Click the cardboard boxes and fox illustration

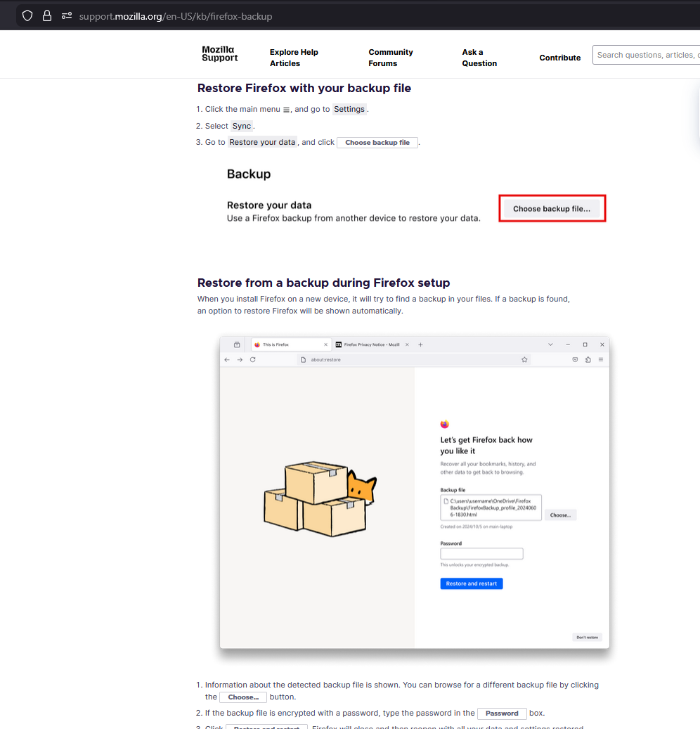320,499
